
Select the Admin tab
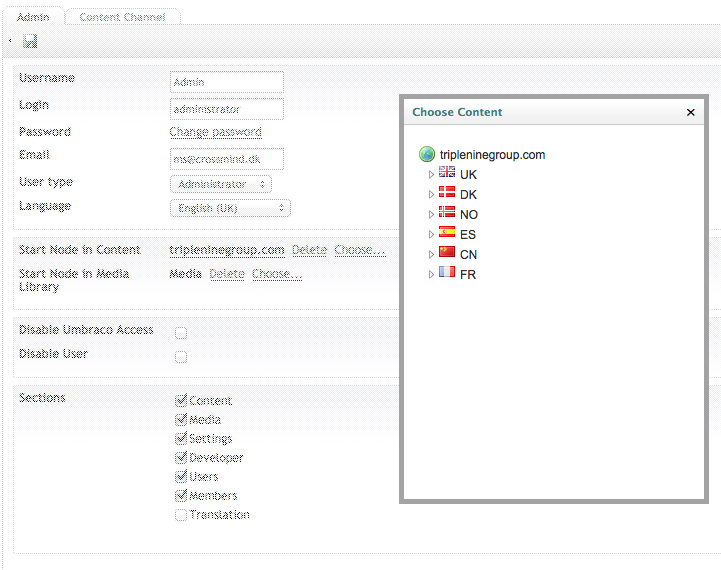(x=33, y=17)
